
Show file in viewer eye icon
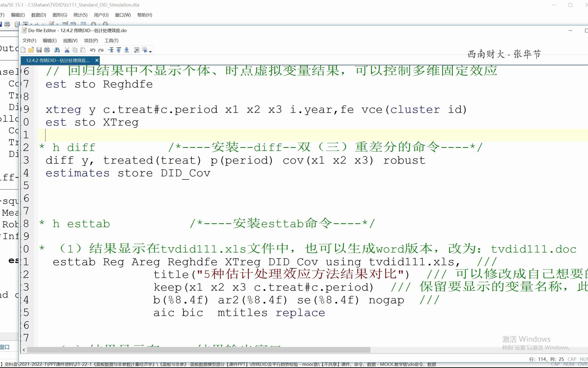137,50
